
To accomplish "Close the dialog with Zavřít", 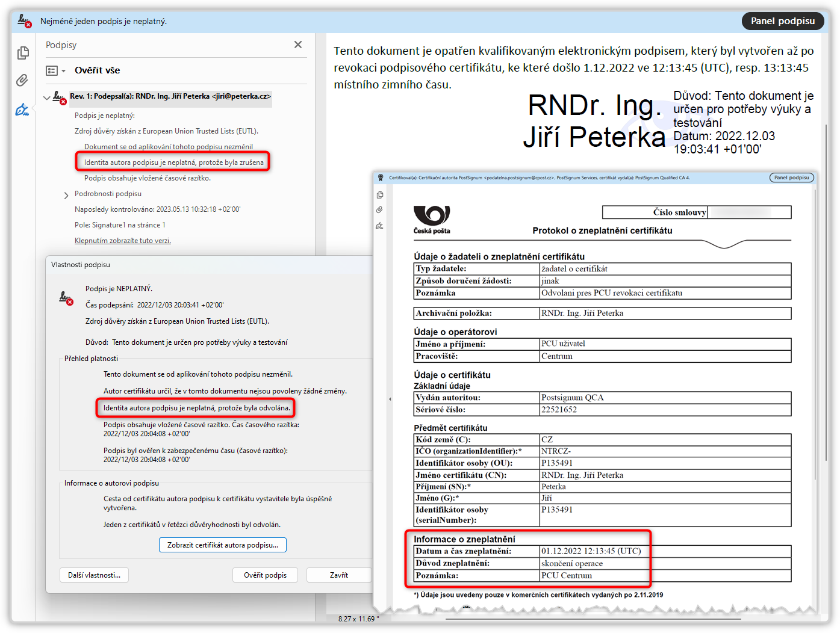I will point(338,575).
